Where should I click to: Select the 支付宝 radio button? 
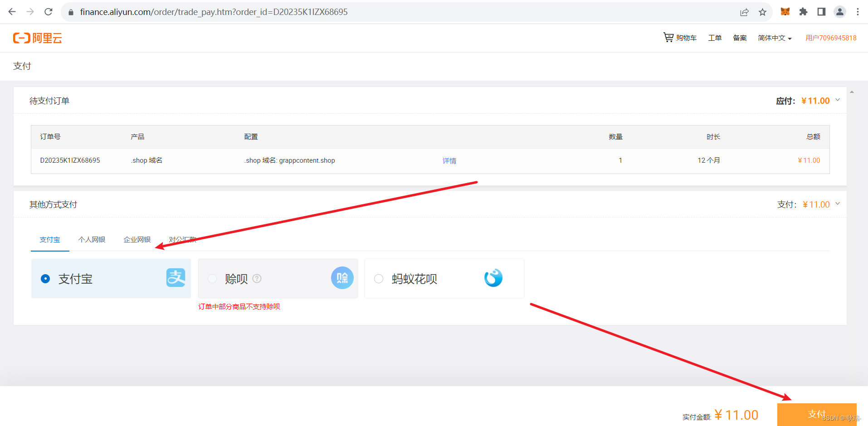(x=45, y=279)
